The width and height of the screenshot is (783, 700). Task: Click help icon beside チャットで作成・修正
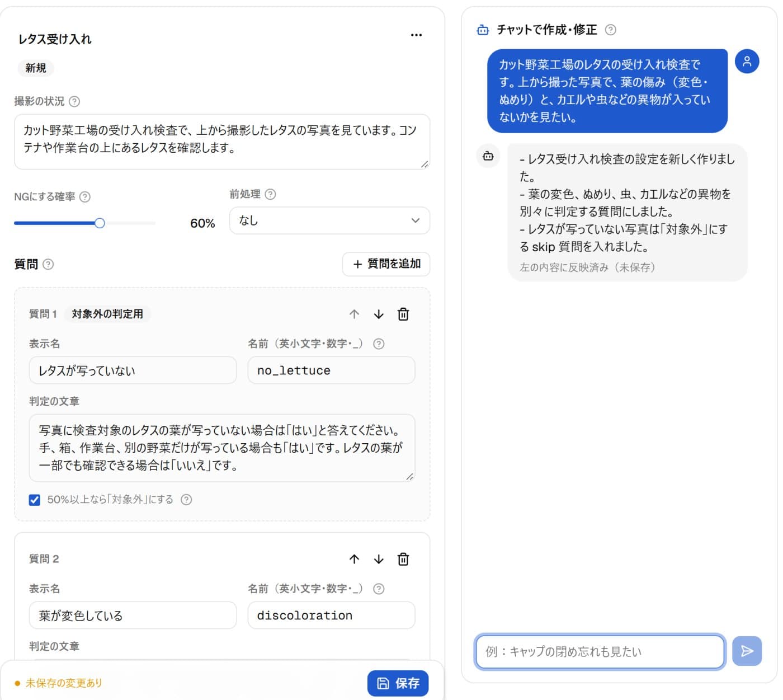click(x=611, y=30)
